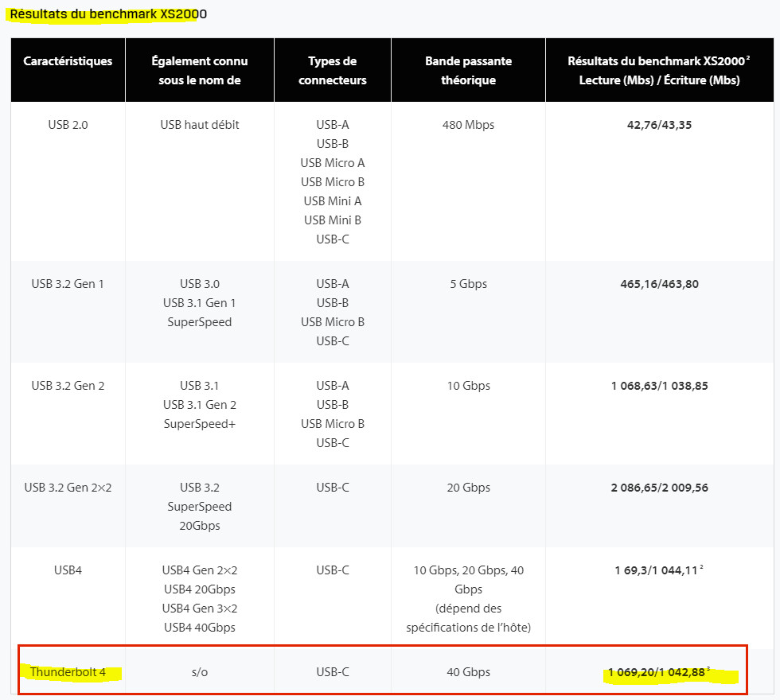
Task: Select the "40 Gbps" cell of Thunderbolt 4
Action: (x=468, y=672)
